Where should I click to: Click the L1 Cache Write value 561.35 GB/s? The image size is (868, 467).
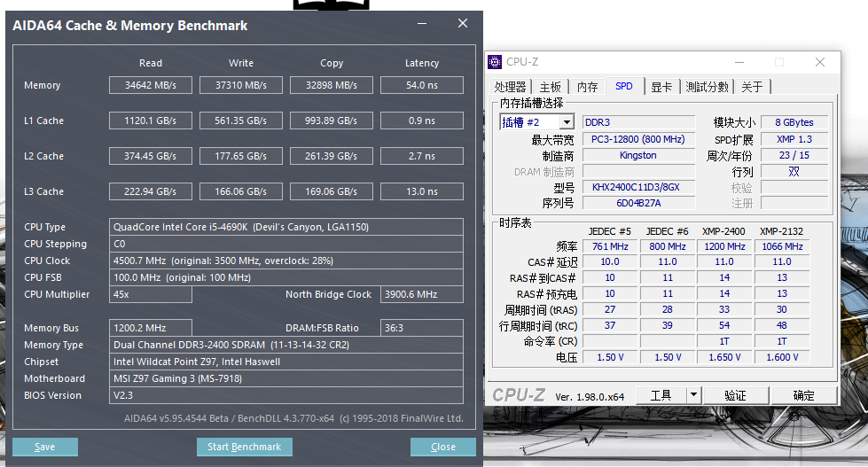[x=241, y=121]
